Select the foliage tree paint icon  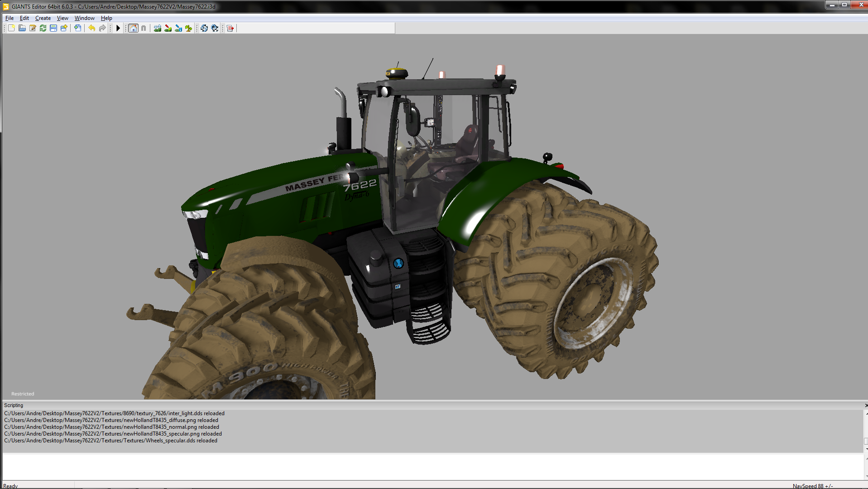(189, 28)
